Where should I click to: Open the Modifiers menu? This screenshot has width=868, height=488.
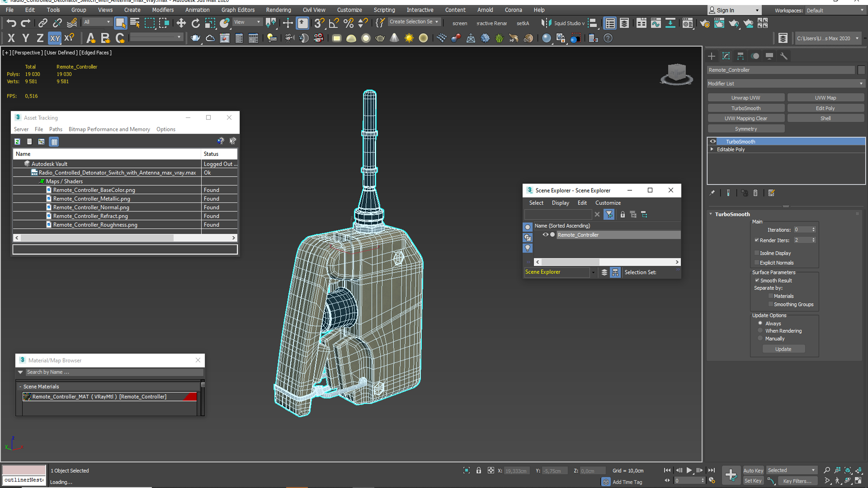[163, 10]
